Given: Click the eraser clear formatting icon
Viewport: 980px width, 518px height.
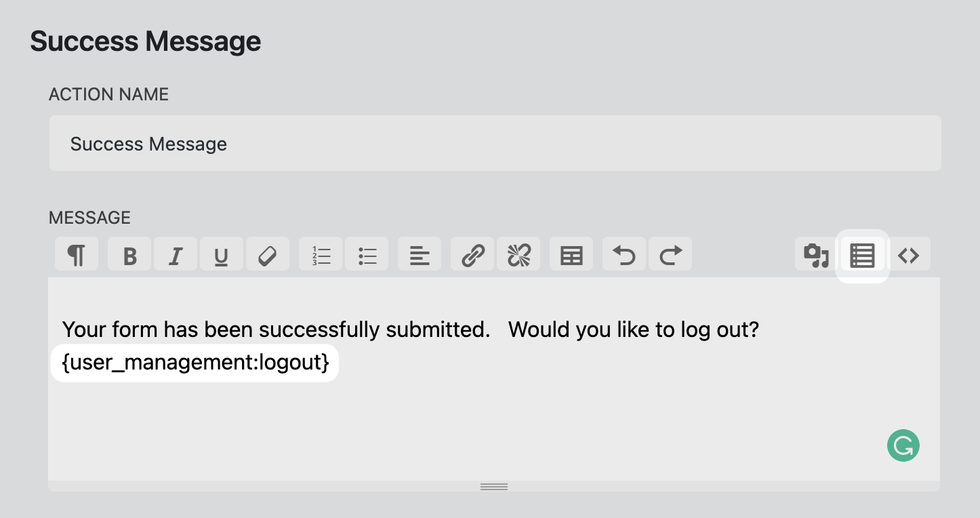Looking at the screenshot, I should pyautogui.click(x=268, y=255).
